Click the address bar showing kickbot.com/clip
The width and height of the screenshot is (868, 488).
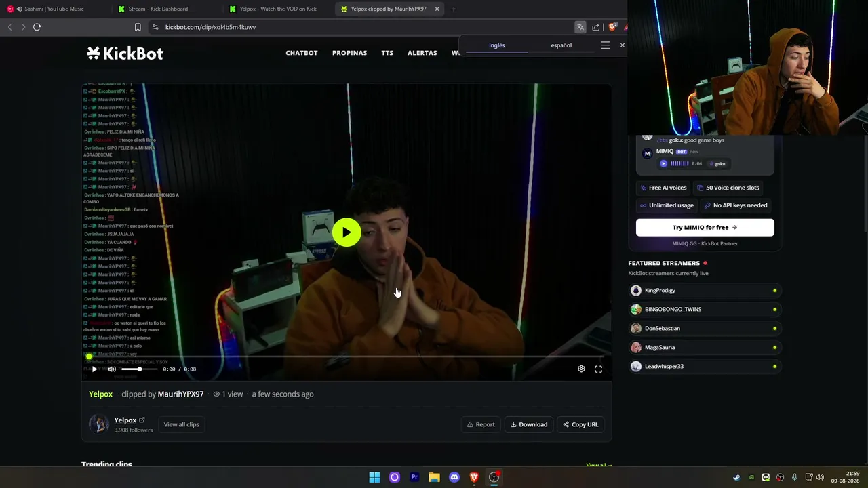[x=359, y=27]
